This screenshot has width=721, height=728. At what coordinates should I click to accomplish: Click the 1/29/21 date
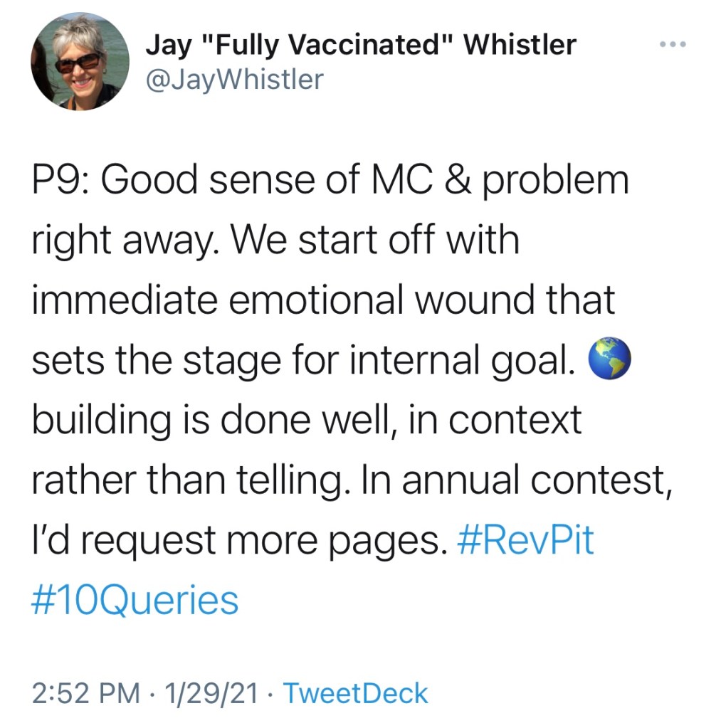tap(211, 692)
